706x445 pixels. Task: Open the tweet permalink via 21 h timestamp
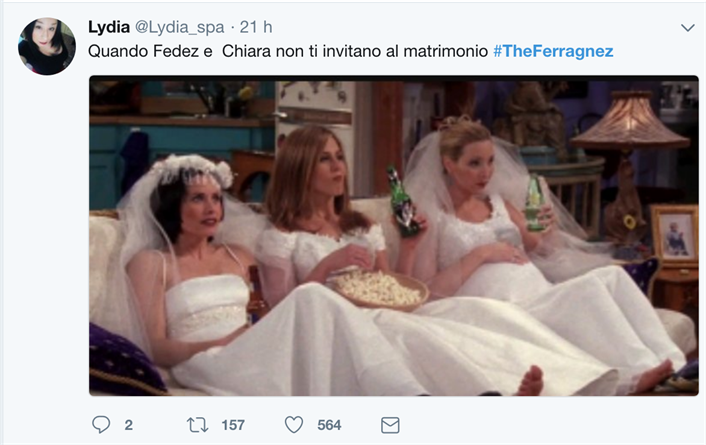tap(256, 27)
